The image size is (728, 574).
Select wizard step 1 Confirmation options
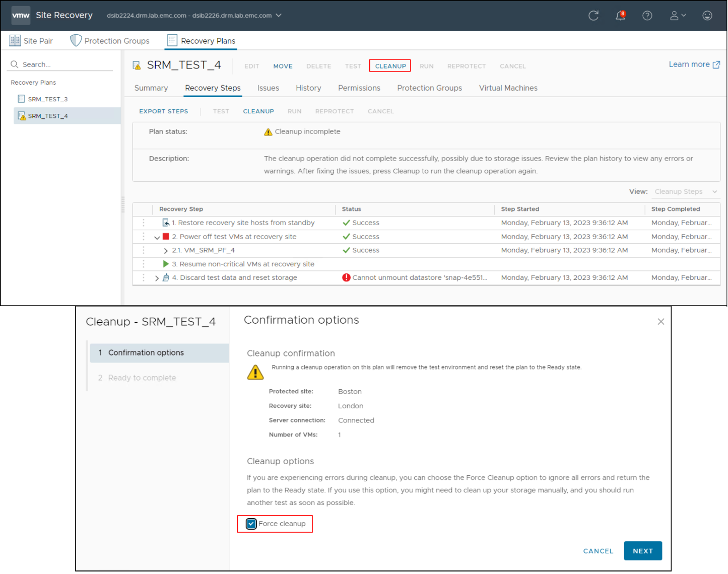pos(159,353)
